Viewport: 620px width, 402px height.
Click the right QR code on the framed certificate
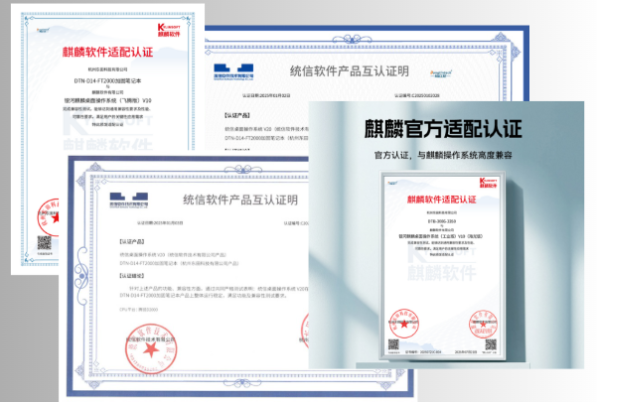491,345
